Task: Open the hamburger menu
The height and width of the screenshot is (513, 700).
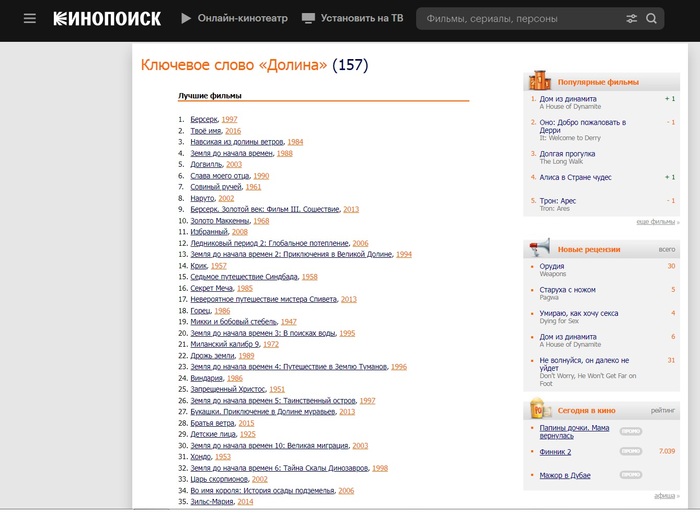Action: [30, 19]
